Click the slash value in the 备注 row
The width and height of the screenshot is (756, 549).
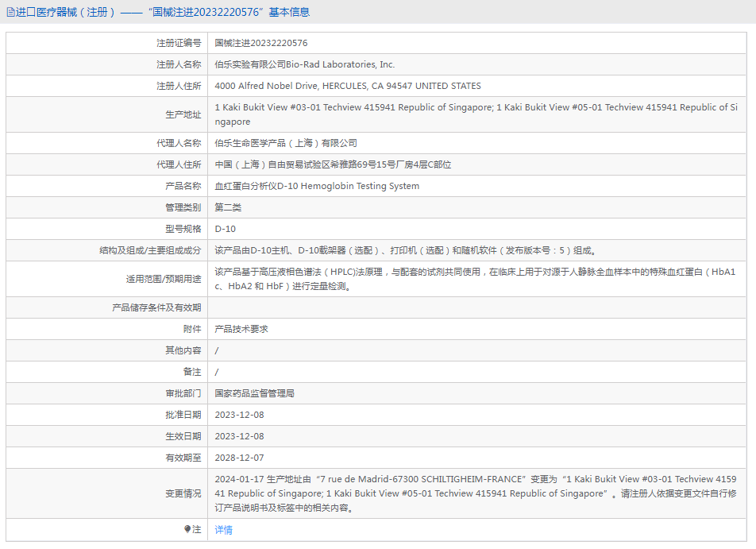[x=217, y=372]
